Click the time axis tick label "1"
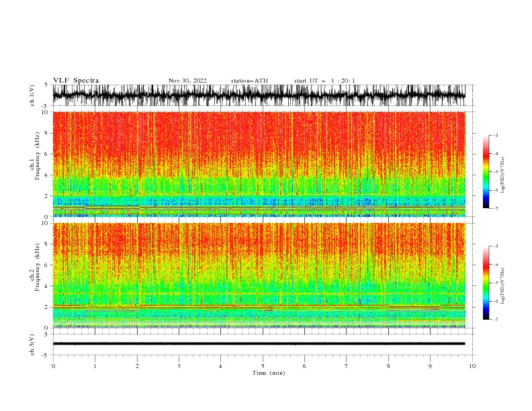The width and height of the screenshot is (532, 411). click(x=95, y=366)
